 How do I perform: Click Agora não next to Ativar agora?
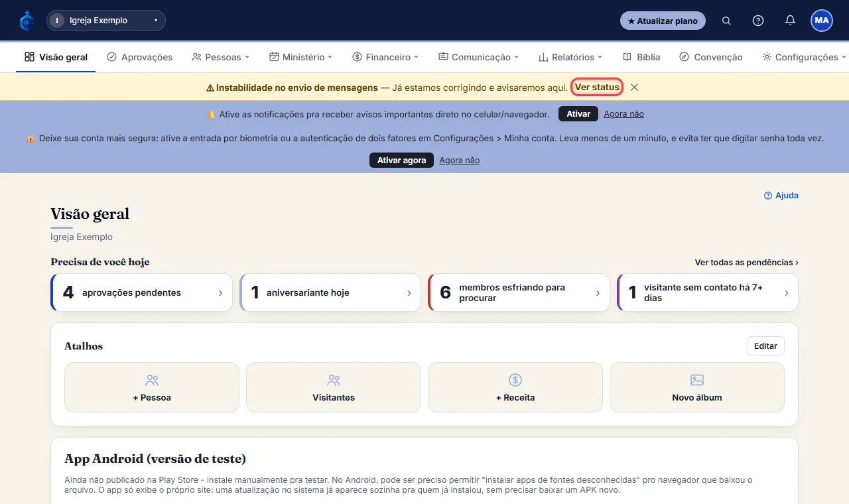pos(459,160)
